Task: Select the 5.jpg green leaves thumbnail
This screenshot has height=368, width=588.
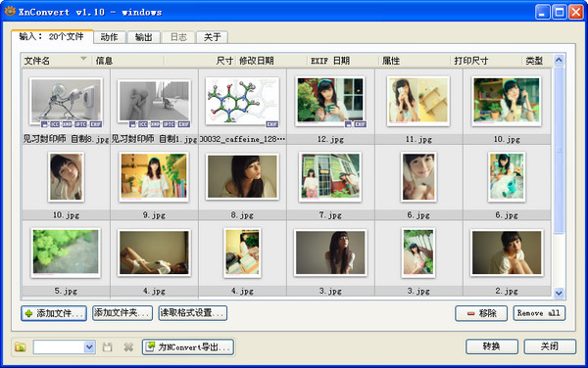Action: [x=66, y=253]
